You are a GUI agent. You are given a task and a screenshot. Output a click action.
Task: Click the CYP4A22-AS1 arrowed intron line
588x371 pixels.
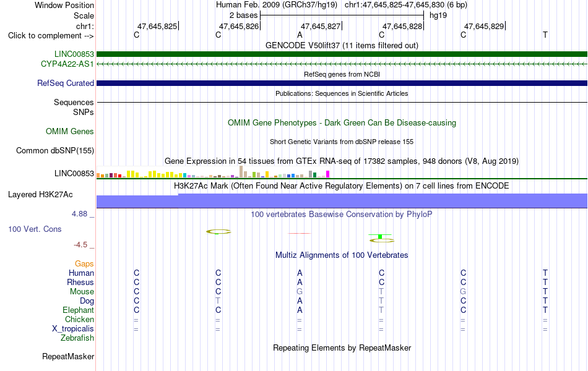[x=342, y=64]
